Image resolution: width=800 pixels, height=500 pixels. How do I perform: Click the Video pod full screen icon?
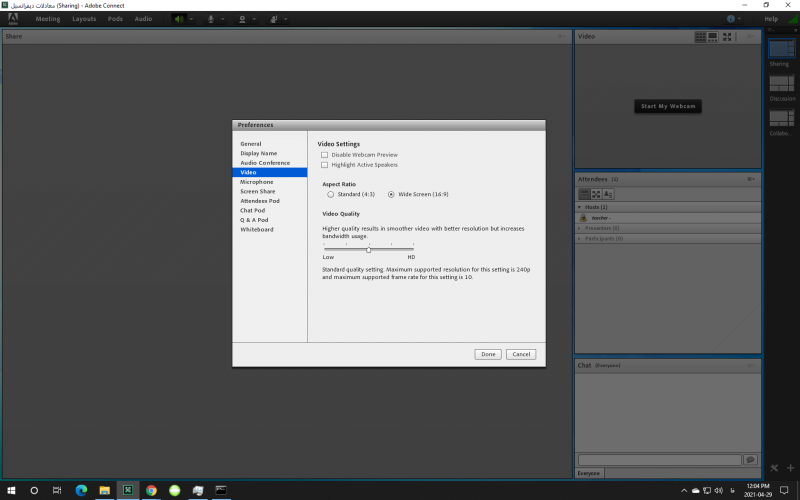728,37
